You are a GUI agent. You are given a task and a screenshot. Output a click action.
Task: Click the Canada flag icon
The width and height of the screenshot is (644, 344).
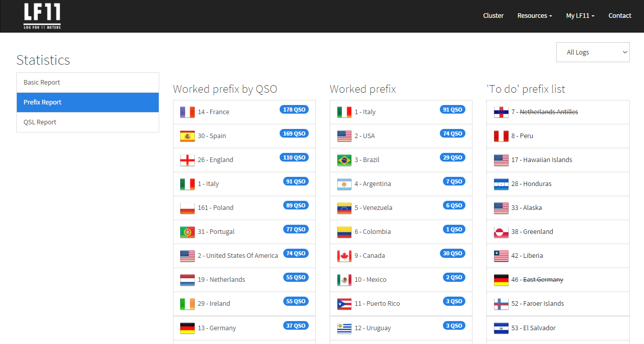coord(344,256)
